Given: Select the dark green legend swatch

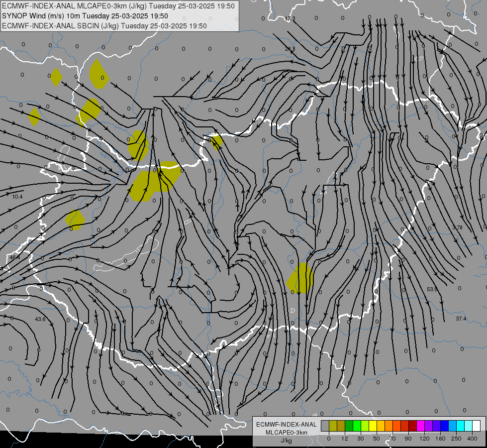Looking at the screenshot, I should pos(349,426).
